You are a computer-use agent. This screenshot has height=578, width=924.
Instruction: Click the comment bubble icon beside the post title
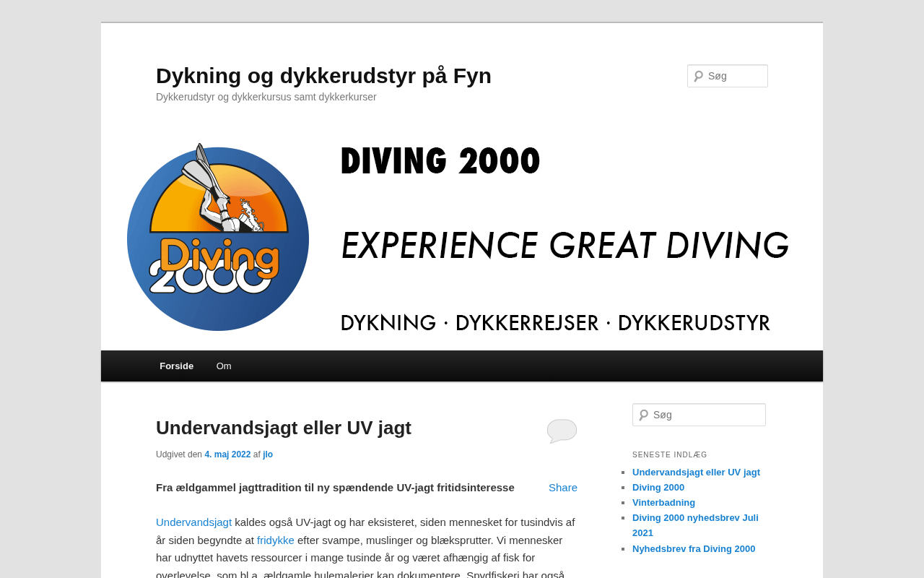pos(562,431)
